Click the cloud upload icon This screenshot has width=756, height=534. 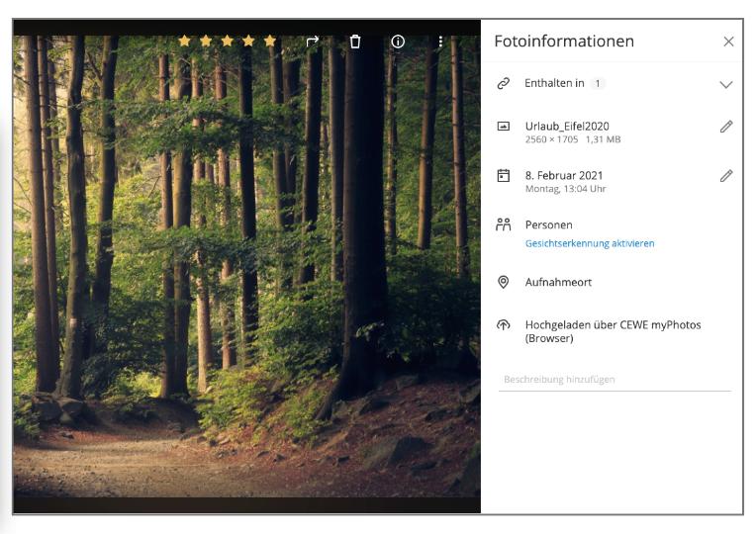click(x=504, y=324)
